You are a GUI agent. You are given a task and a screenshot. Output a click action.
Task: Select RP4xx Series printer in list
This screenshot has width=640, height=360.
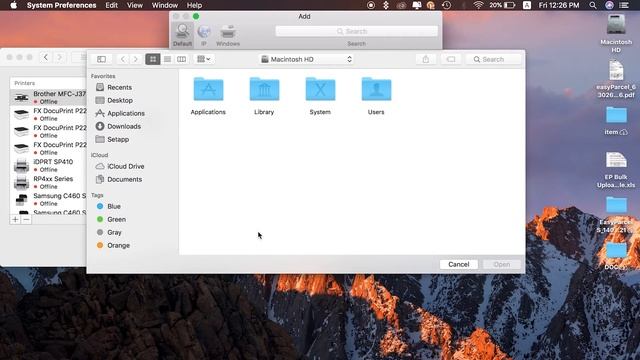pyautogui.click(x=48, y=182)
